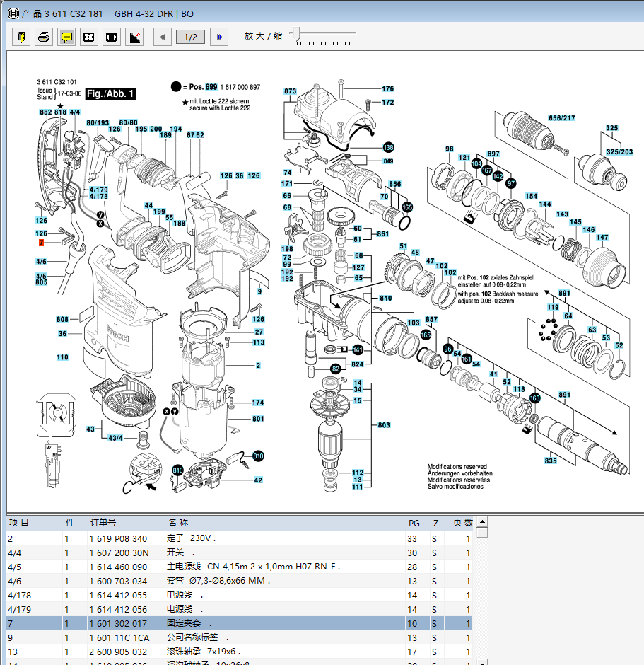Screen dimensions: 644x665
Task: Click position label 840 in diagram
Action: pos(385,298)
